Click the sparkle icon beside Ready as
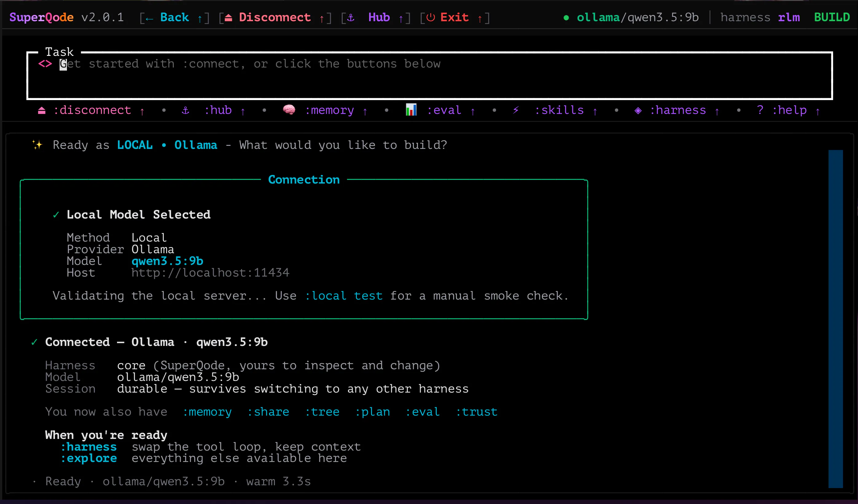 point(37,145)
